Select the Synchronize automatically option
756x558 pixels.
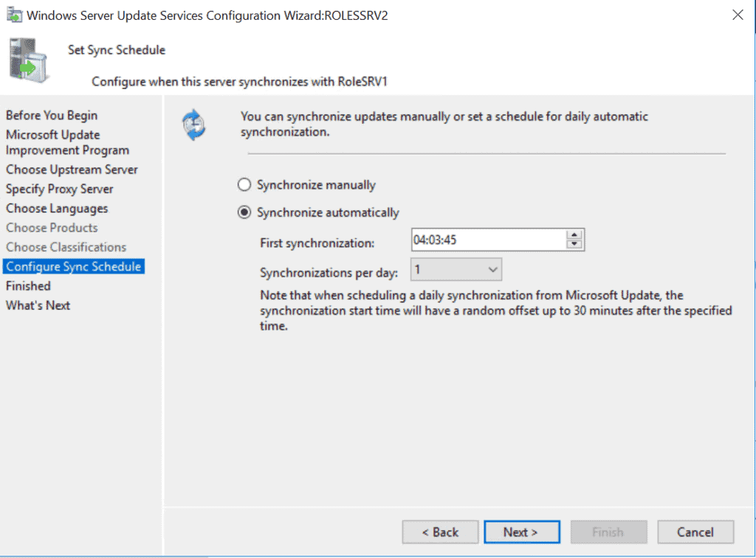pos(318,213)
